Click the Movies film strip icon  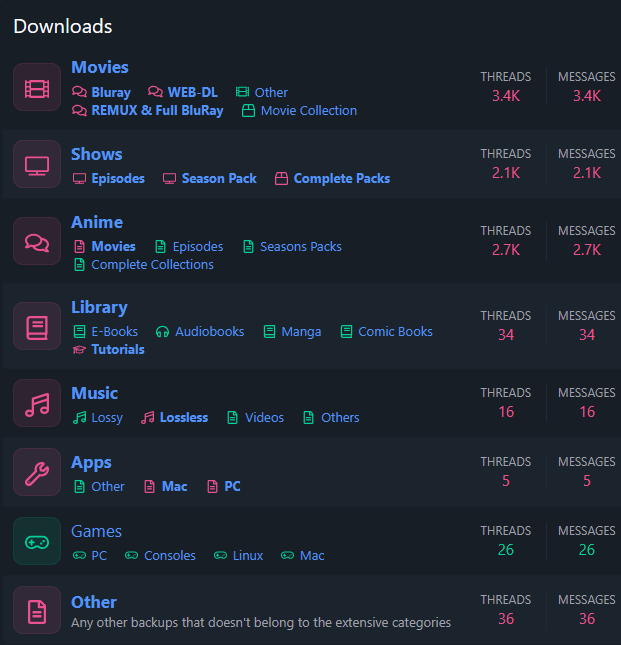click(37, 87)
